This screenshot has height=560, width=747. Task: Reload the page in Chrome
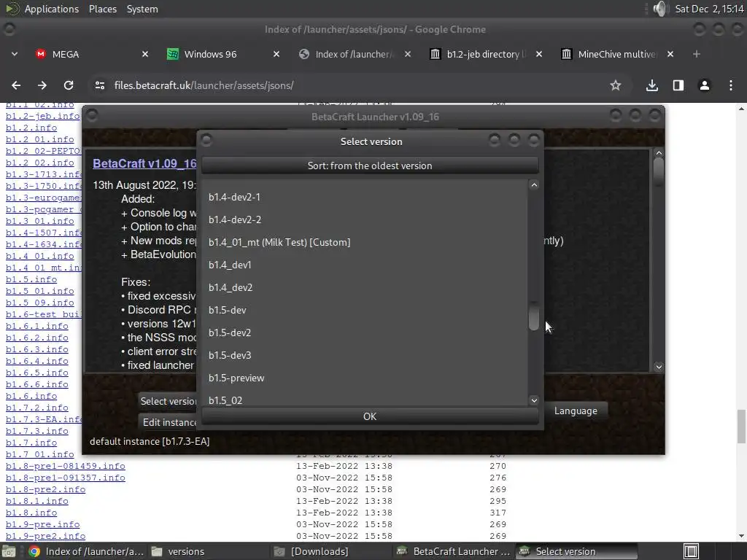(x=69, y=85)
